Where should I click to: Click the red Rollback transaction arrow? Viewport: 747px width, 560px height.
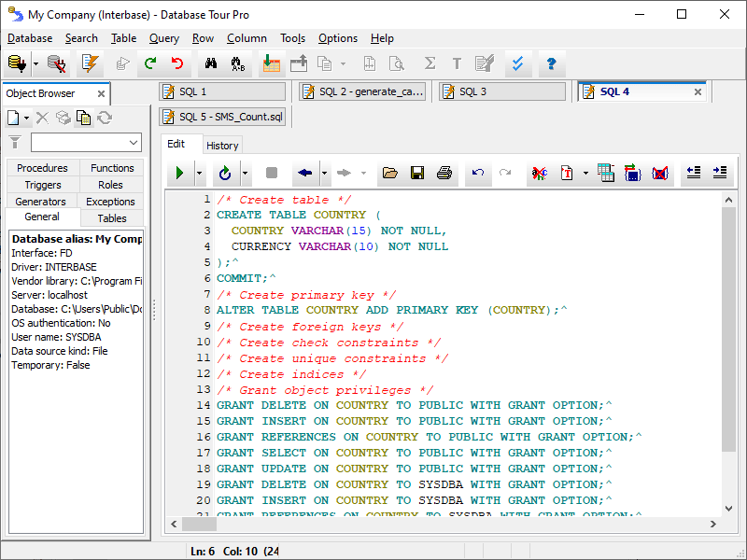(x=177, y=63)
